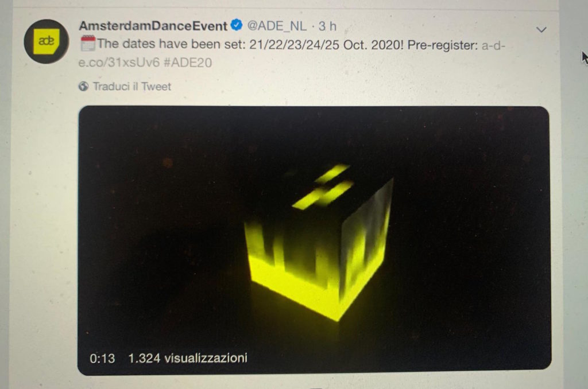Click "The dates have been set" text
Screen dimensions: 588x389
click(x=171, y=44)
